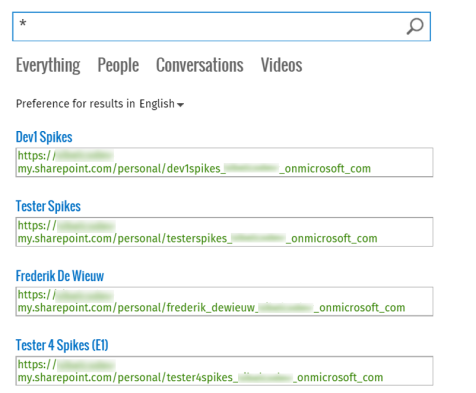
Task: Open the Frederik De Wieuw result
Action: pos(60,276)
